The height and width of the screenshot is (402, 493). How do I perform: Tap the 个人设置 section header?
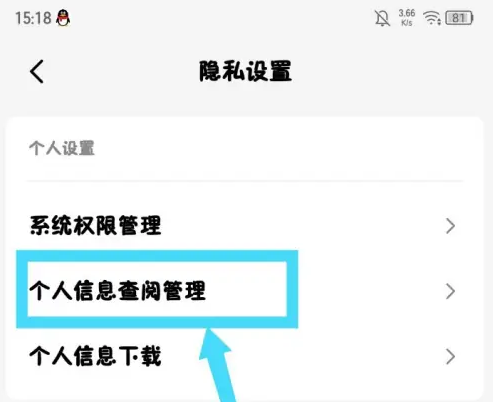coord(62,148)
